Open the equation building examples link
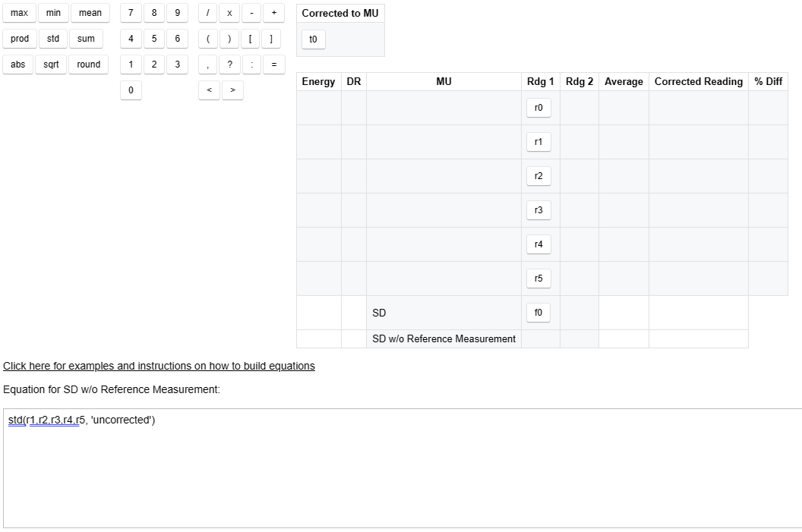The width and height of the screenshot is (802, 532). point(159,366)
